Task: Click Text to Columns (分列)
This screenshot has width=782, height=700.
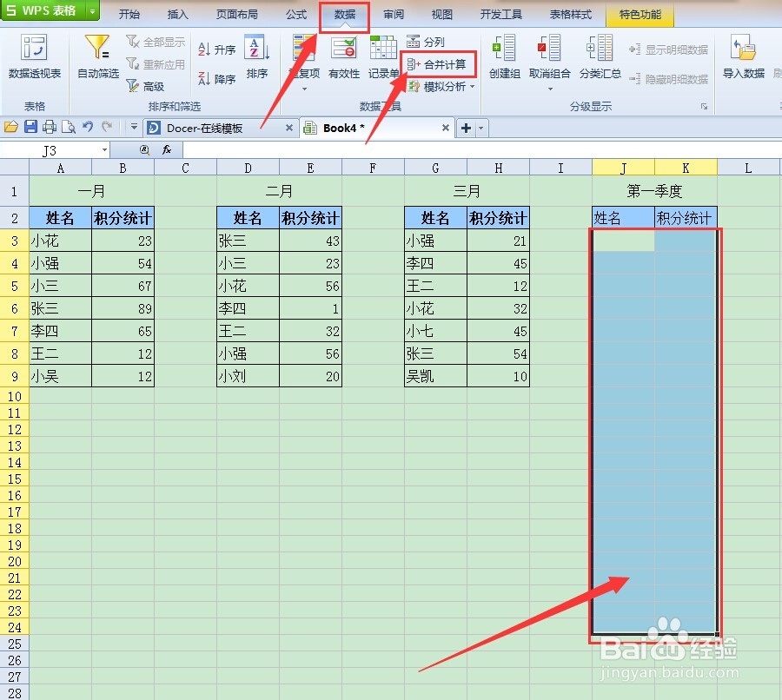Action: [x=426, y=42]
